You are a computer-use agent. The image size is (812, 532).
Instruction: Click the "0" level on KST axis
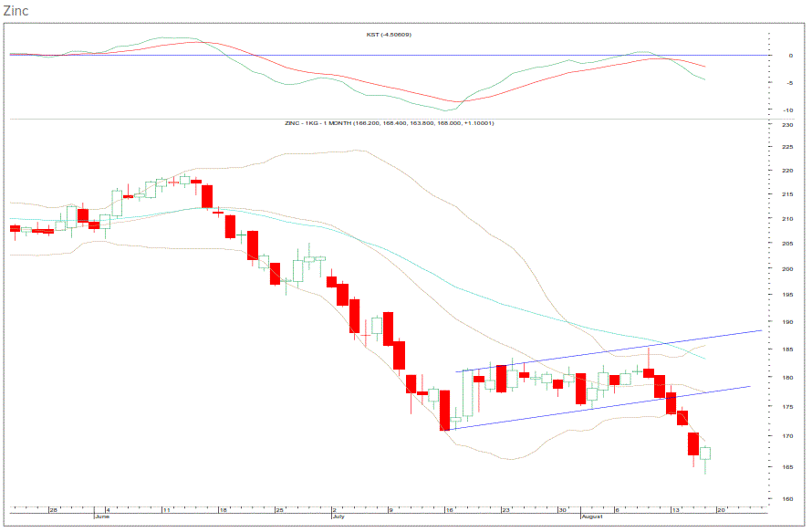pos(790,56)
